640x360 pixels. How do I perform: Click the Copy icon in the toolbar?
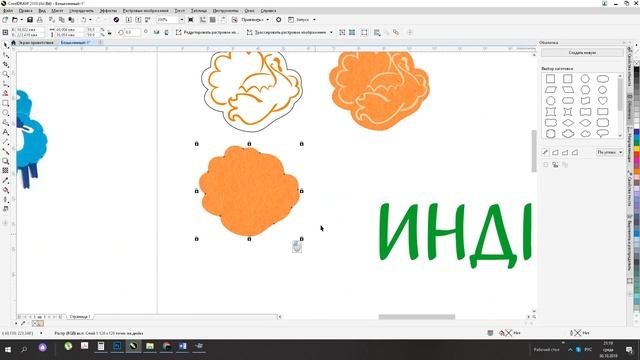[62, 20]
